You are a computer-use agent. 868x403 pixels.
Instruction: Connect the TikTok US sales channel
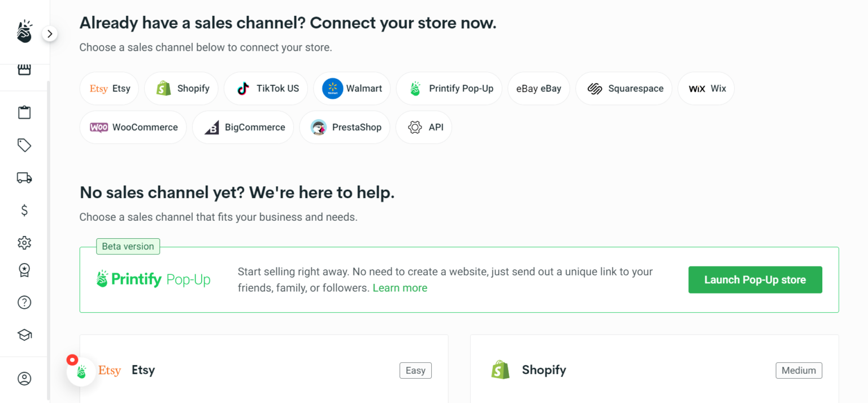click(266, 89)
